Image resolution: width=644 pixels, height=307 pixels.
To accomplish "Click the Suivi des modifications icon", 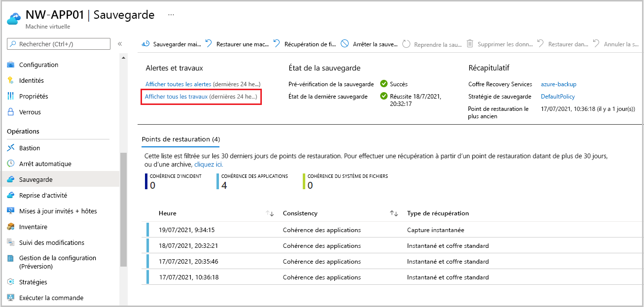I will 11,242.
